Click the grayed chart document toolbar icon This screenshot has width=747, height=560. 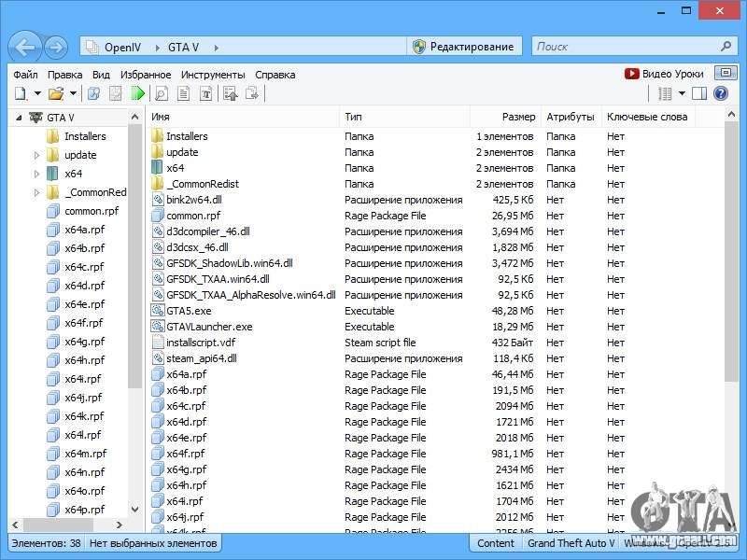click(116, 93)
